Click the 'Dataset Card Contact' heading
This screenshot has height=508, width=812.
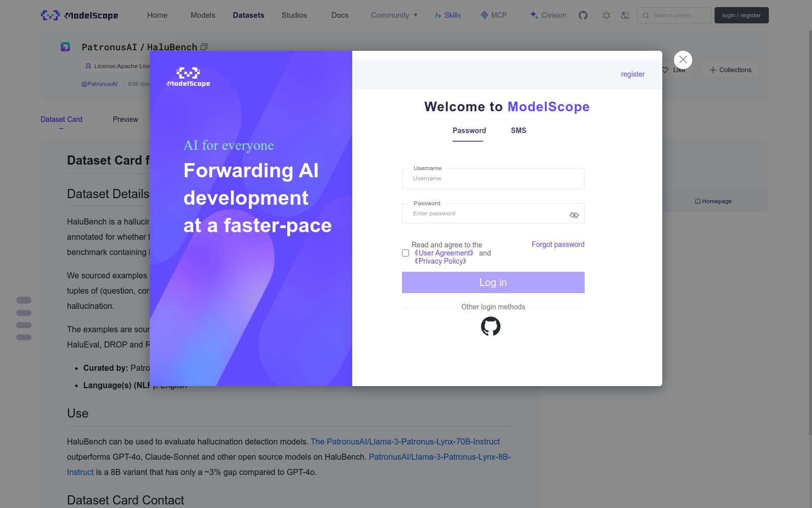(x=125, y=500)
